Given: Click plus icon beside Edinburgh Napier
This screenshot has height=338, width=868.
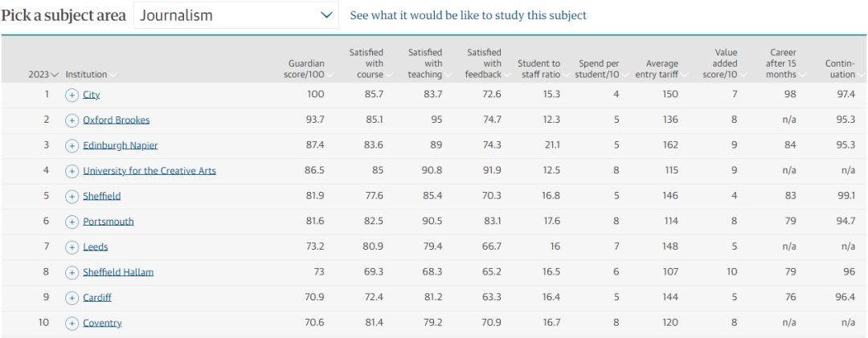Looking at the screenshot, I should pyautogui.click(x=72, y=145).
